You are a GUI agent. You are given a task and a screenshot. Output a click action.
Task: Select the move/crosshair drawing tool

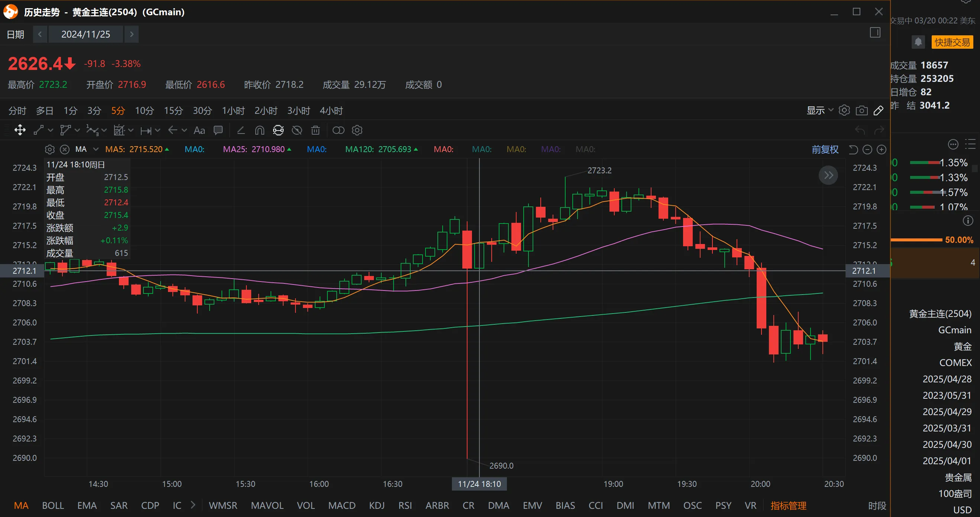pyautogui.click(x=20, y=130)
